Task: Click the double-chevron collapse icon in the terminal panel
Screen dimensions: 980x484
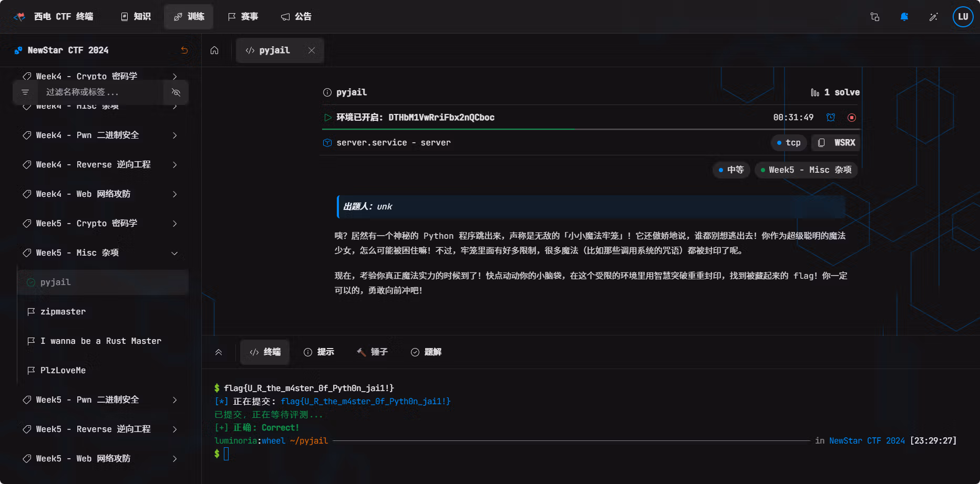Action: click(219, 352)
